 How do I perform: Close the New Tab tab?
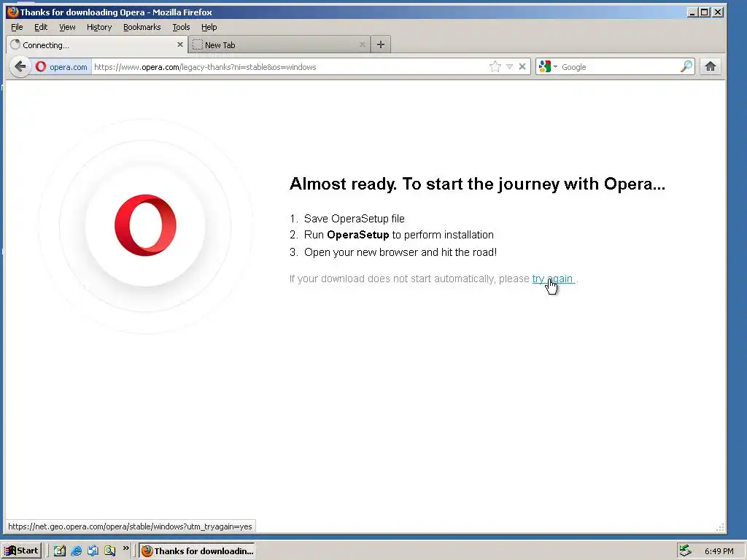click(x=362, y=44)
